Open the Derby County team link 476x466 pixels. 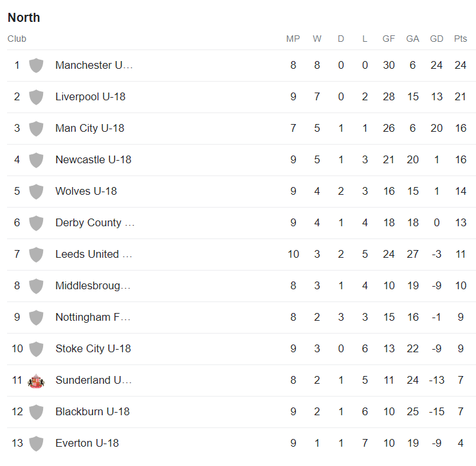(x=95, y=222)
